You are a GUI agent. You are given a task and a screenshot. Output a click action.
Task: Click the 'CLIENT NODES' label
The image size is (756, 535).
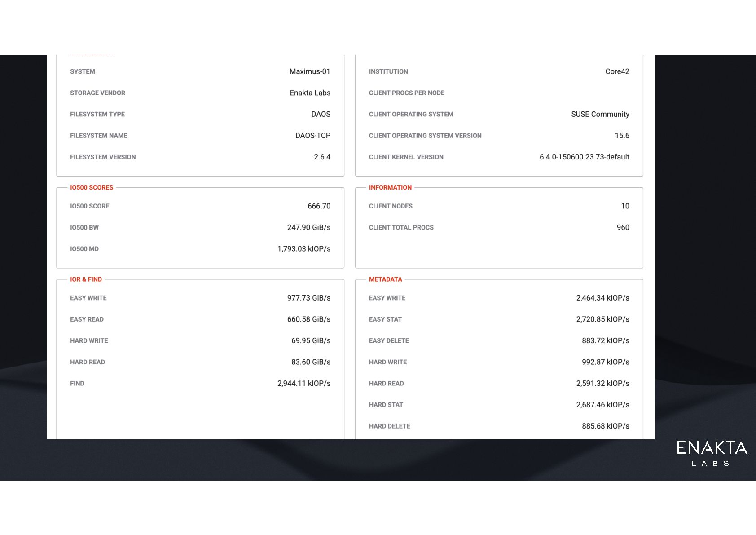391,206
